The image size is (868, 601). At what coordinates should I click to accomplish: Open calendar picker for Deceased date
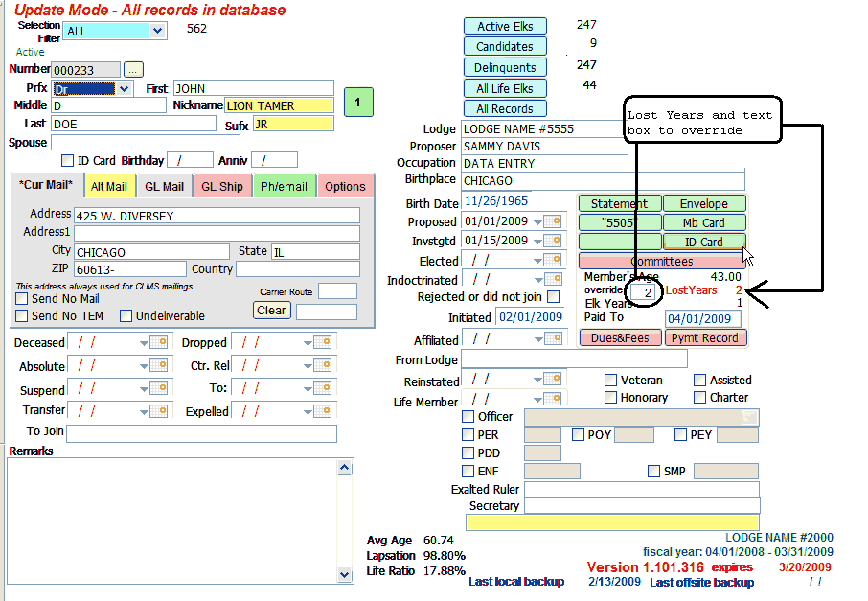point(159,343)
